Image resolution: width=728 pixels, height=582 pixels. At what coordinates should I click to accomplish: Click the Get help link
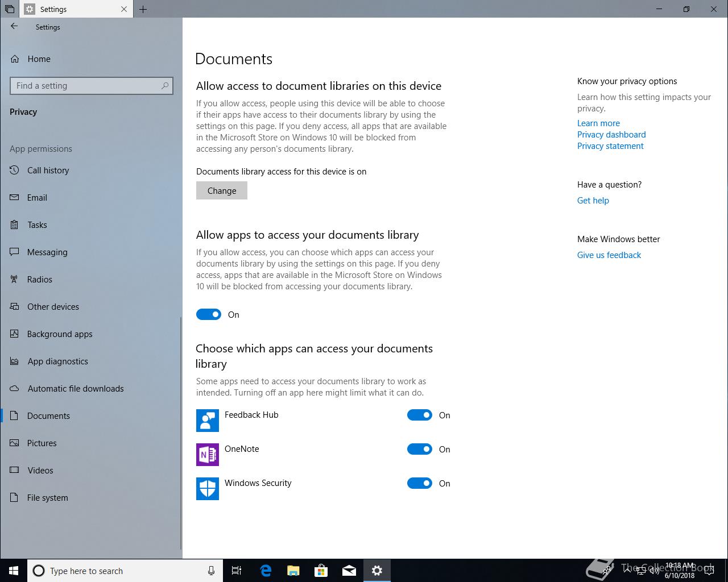pyautogui.click(x=593, y=200)
